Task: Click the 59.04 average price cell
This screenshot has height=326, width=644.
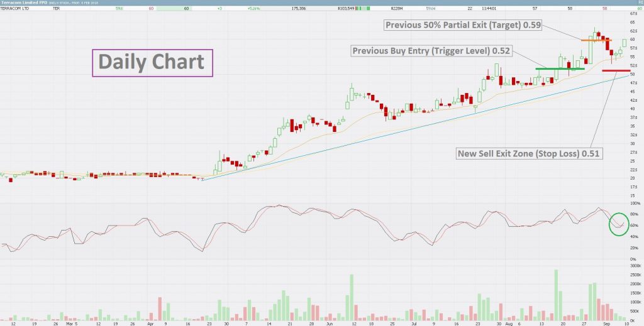Action: (x=431, y=8)
